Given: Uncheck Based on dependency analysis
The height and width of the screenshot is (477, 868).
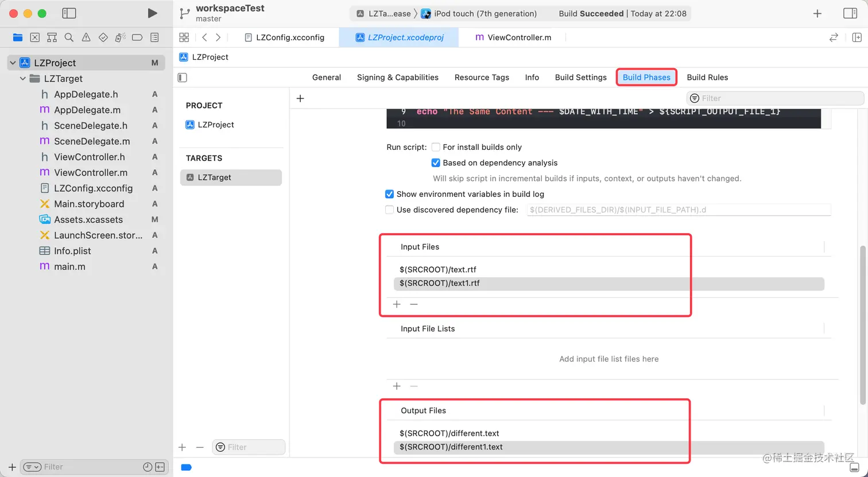Looking at the screenshot, I should (436, 163).
